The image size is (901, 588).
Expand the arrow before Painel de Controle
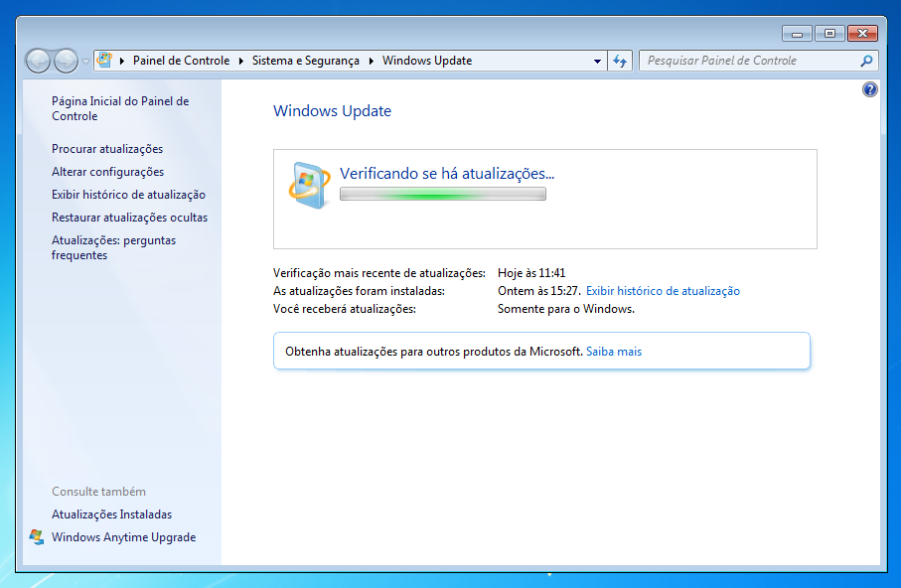click(122, 61)
